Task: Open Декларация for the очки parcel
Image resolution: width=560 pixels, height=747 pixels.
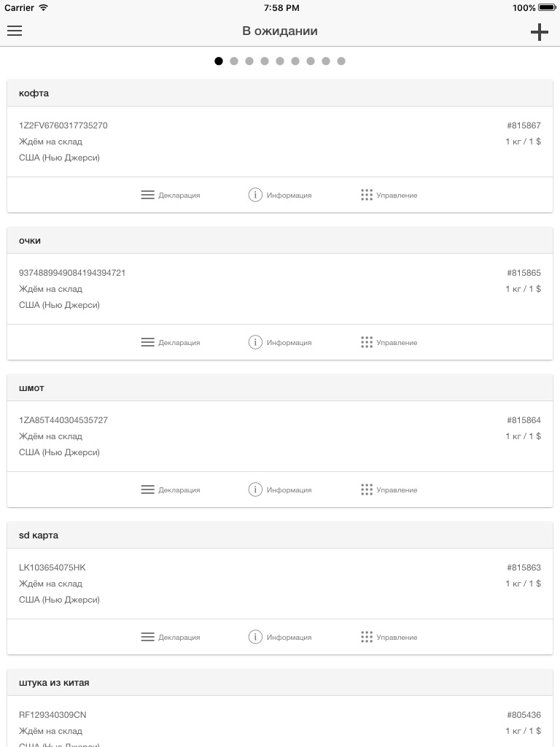Action: click(170, 343)
